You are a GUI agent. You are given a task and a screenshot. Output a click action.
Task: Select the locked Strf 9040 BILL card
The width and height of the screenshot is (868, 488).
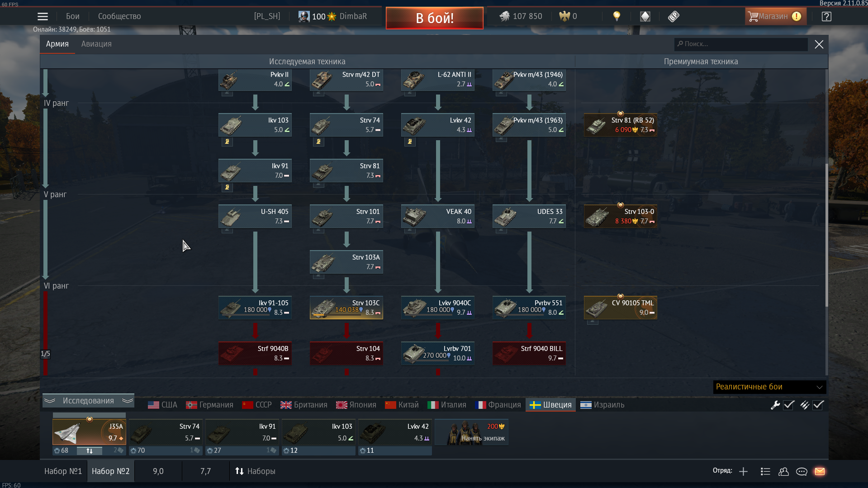529,353
